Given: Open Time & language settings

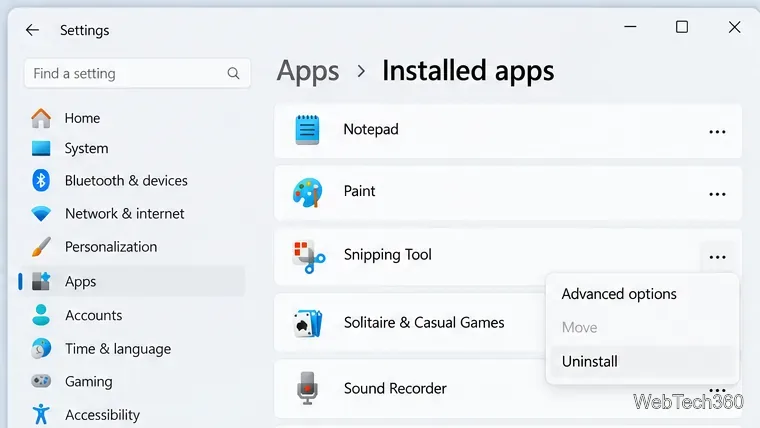Looking at the screenshot, I should coord(118,349).
